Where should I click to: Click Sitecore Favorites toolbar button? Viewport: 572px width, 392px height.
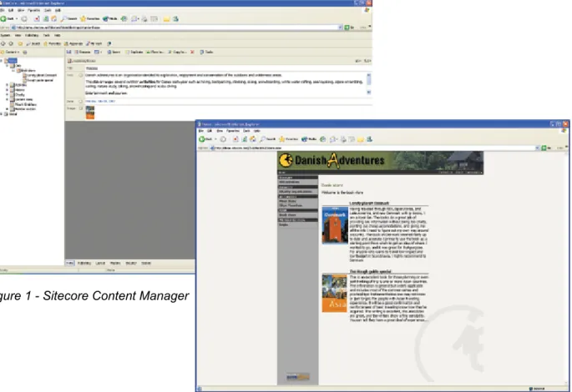[53, 43]
